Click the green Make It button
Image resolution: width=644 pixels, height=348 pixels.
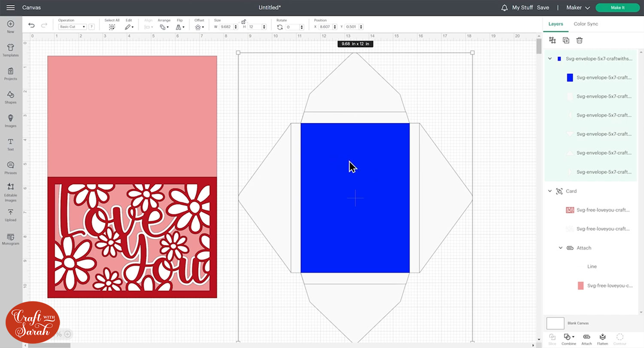coord(617,8)
